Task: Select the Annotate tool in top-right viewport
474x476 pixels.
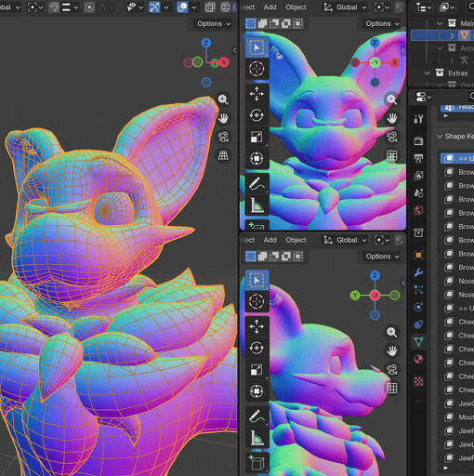Action: point(257,183)
